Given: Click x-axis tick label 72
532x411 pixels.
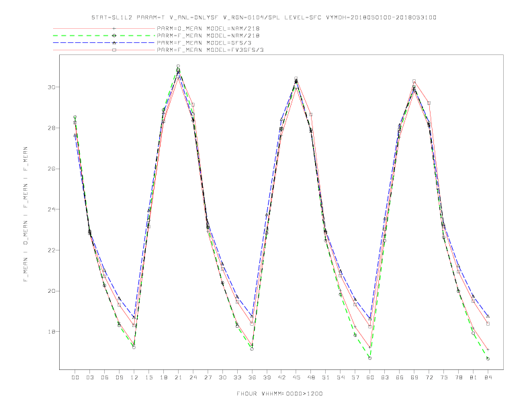Looking at the screenshot, I should pos(429,377).
